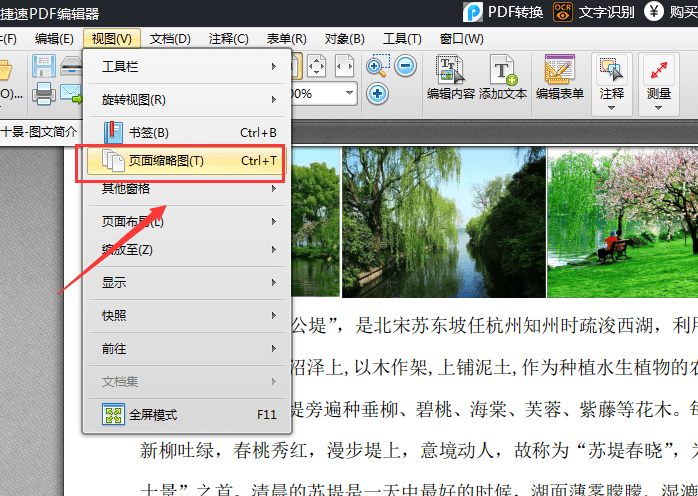
Task: Click the printer icon in toolbar
Action: tap(44, 94)
